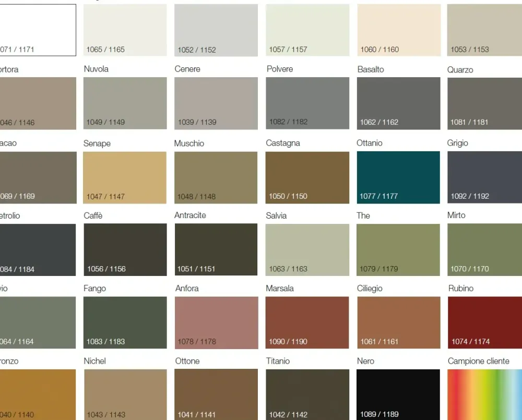Pick the Nichel swatch 1043 / 1143
The width and height of the screenshot is (522, 420).
125,394
